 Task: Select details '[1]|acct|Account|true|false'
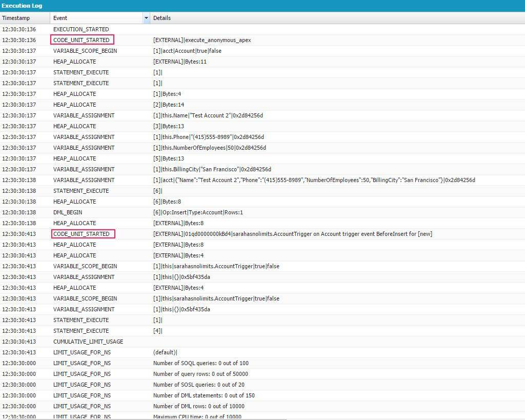[187, 51]
